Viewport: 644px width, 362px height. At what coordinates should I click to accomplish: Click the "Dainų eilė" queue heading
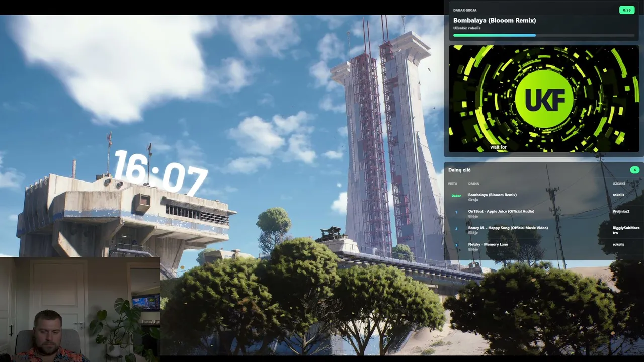(459, 170)
